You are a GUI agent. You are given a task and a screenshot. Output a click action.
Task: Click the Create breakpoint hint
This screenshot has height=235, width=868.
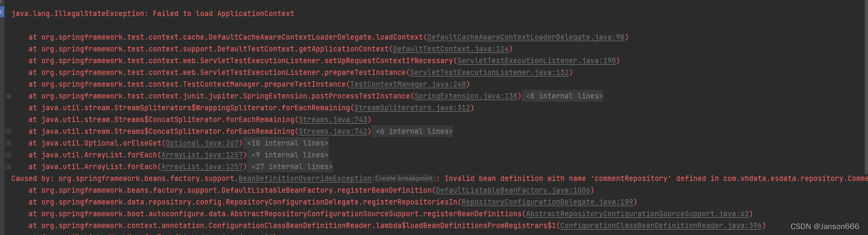[404, 178]
